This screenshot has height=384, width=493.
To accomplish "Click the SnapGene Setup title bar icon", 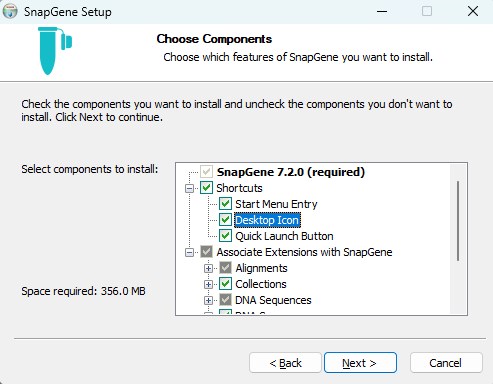I will tap(10, 11).
